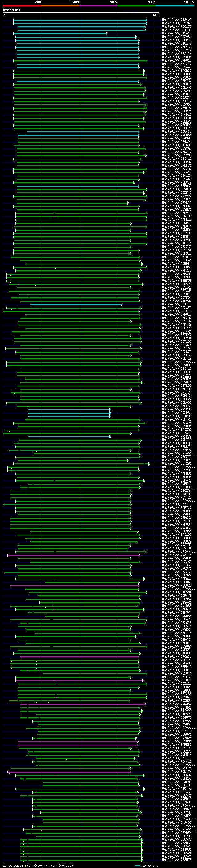Select label UniRef100_P10599
197x868 pixels.
pyautogui.click(x=177, y=816)
